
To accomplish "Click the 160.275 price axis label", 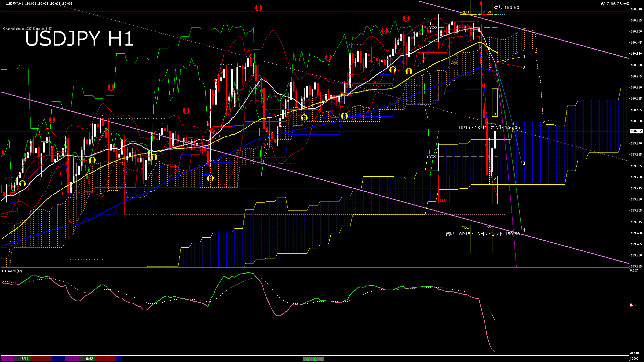I will coord(636,76).
